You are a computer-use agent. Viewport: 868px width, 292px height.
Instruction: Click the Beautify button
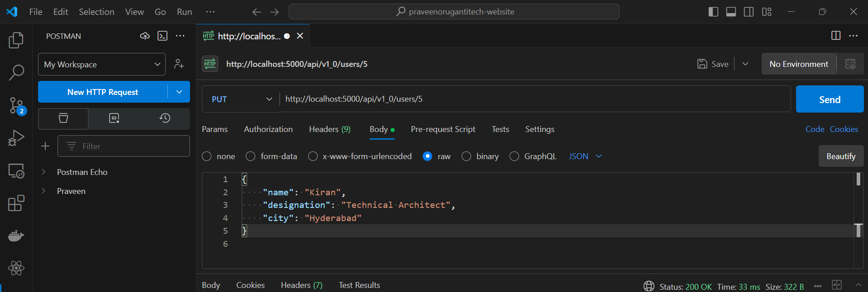coord(841,156)
